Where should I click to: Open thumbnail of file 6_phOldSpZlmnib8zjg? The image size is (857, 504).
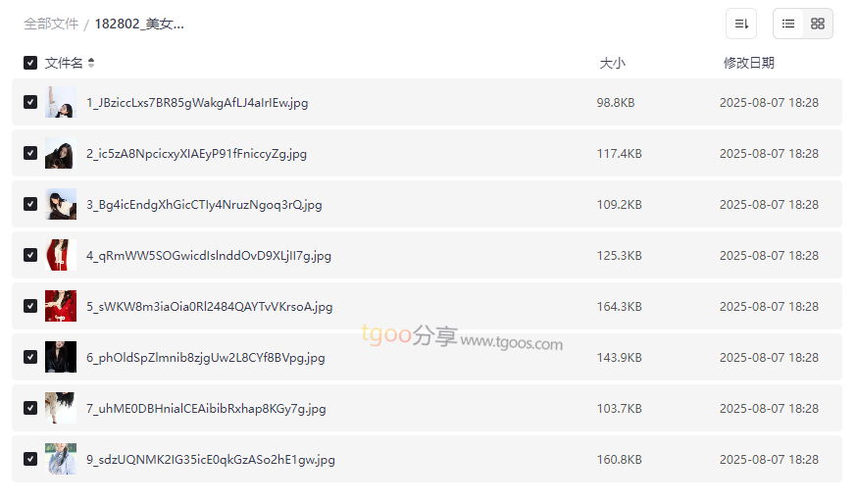(61, 357)
